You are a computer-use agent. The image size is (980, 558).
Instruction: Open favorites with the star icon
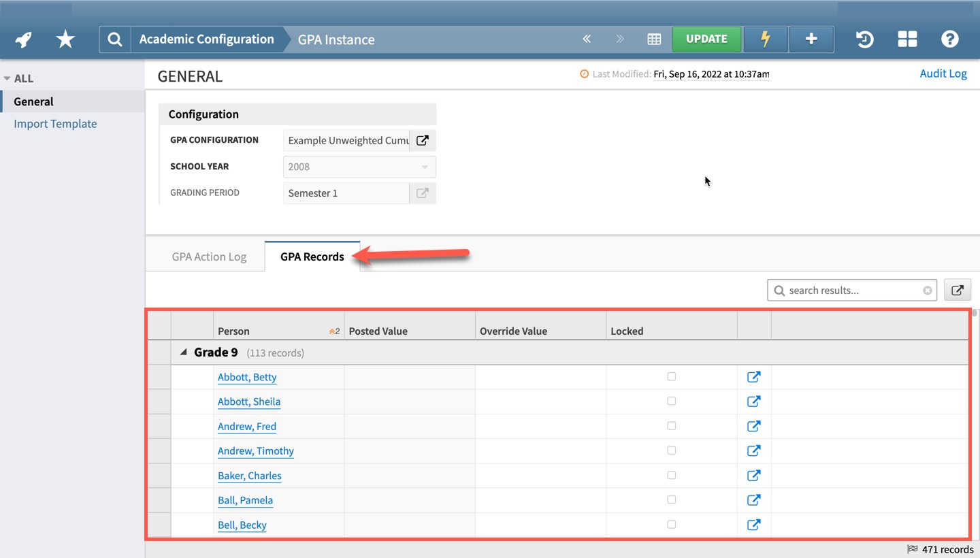[65, 39]
